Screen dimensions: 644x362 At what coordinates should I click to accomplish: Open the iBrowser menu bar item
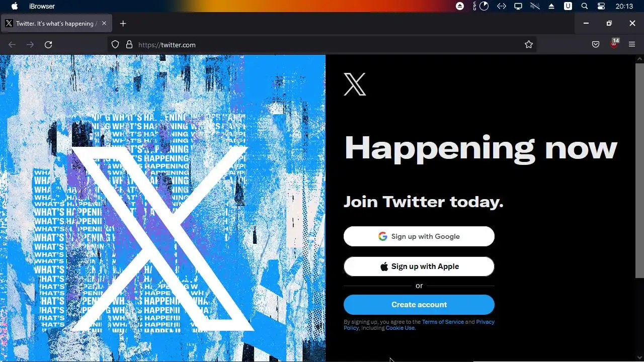click(42, 6)
